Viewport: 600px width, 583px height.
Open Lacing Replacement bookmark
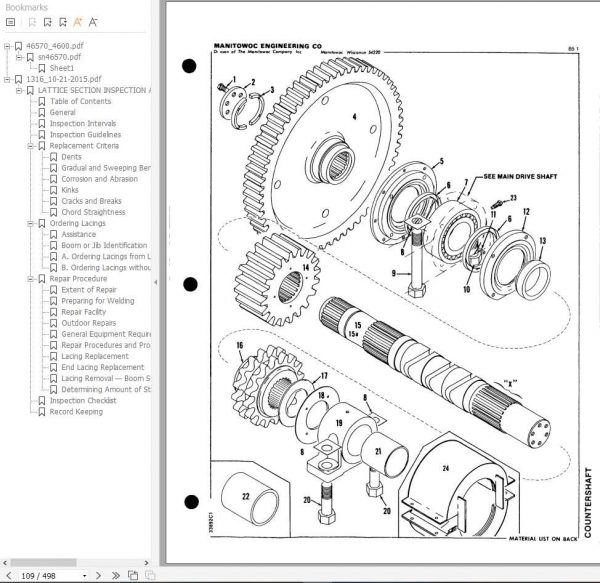95,357
